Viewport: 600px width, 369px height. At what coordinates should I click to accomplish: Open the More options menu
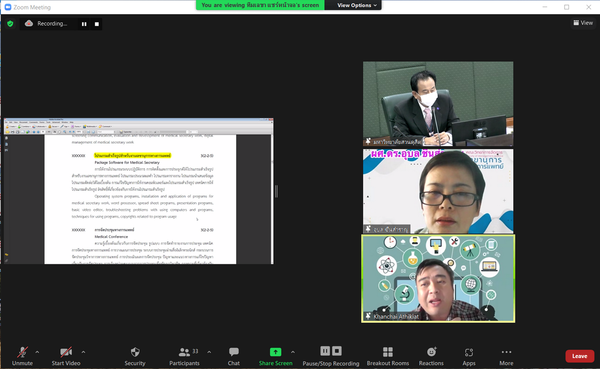tap(506, 352)
